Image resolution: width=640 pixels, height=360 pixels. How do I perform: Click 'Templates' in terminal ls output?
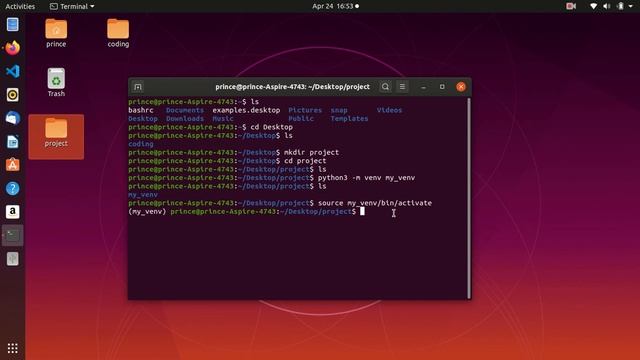349,118
